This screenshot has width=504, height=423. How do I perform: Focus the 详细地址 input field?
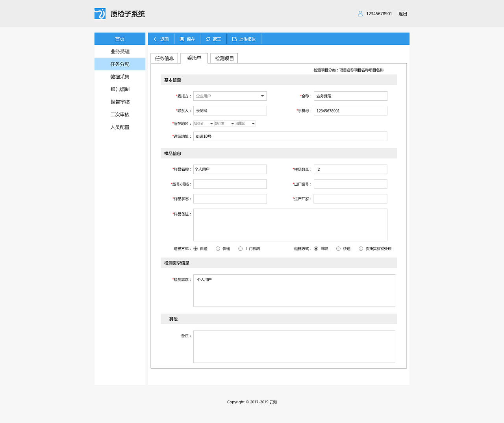point(290,136)
